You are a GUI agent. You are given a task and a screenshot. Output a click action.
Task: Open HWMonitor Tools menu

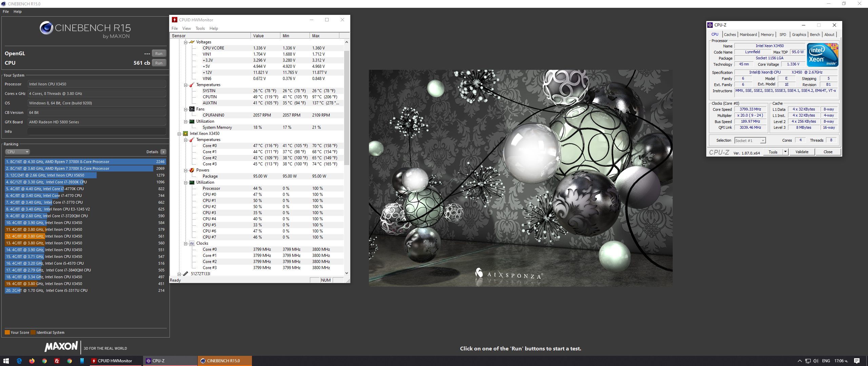(200, 28)
